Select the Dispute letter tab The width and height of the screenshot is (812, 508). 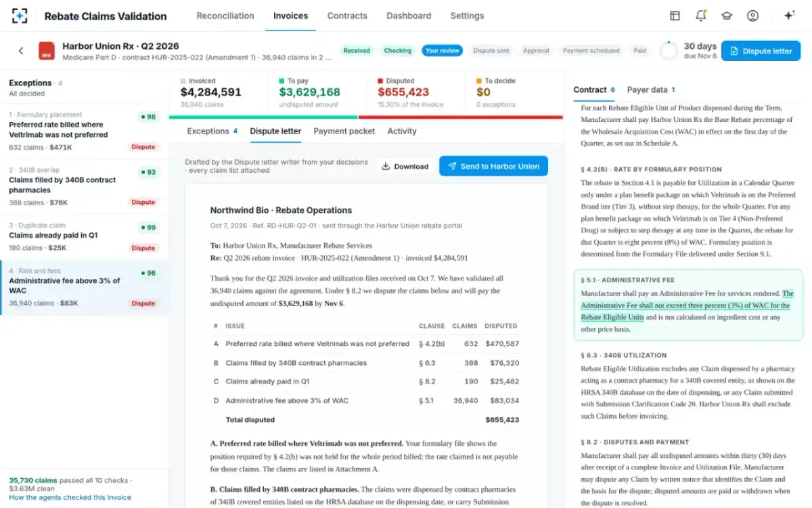point(275,131)
